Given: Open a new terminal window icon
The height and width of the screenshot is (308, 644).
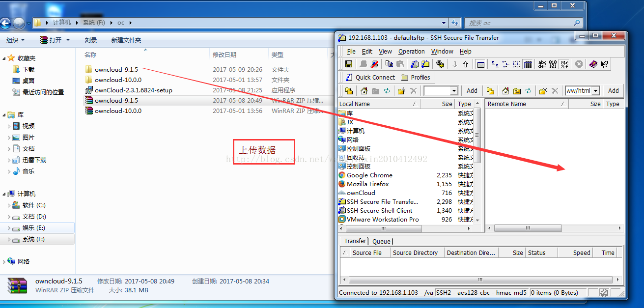Looking at the screenshot, I should [x=415, y=64].
